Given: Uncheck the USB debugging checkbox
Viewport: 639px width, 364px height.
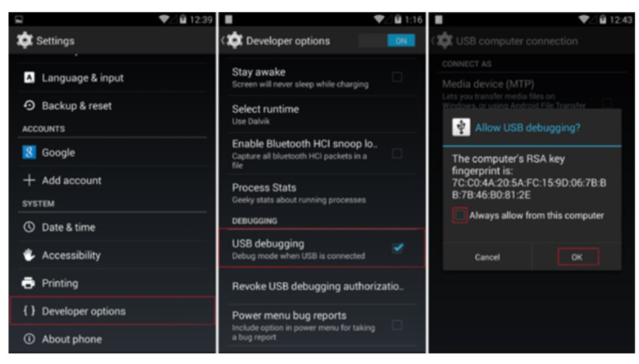Looking at the screenshot, I should (398, 247).
